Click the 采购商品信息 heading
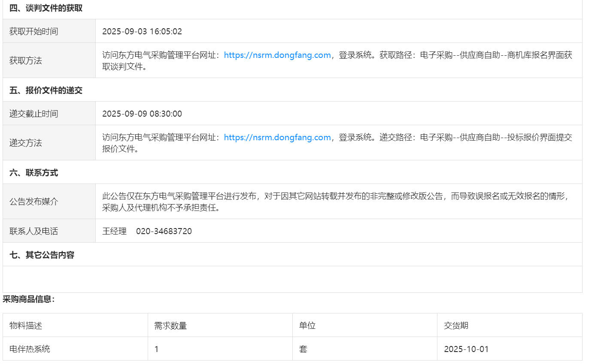 [28, 300]
